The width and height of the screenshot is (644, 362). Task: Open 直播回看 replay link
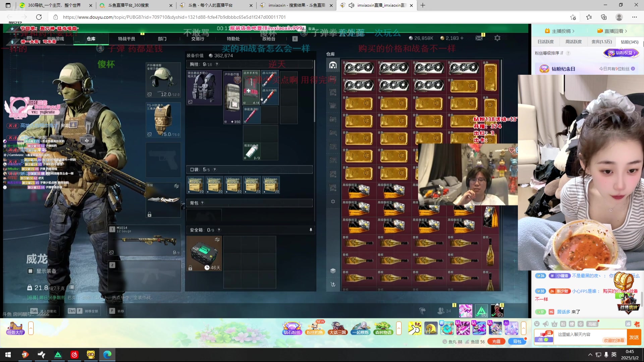(x=612, y=31)
